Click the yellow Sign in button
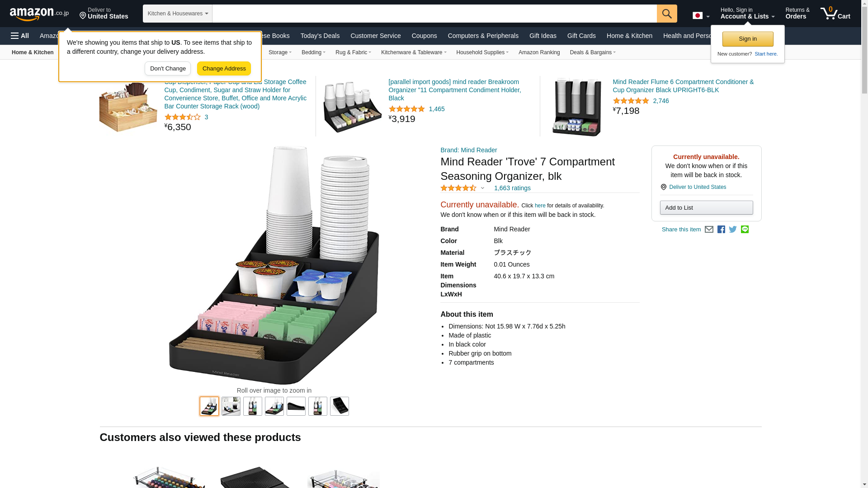868x488 pixels. coord(748,39)
